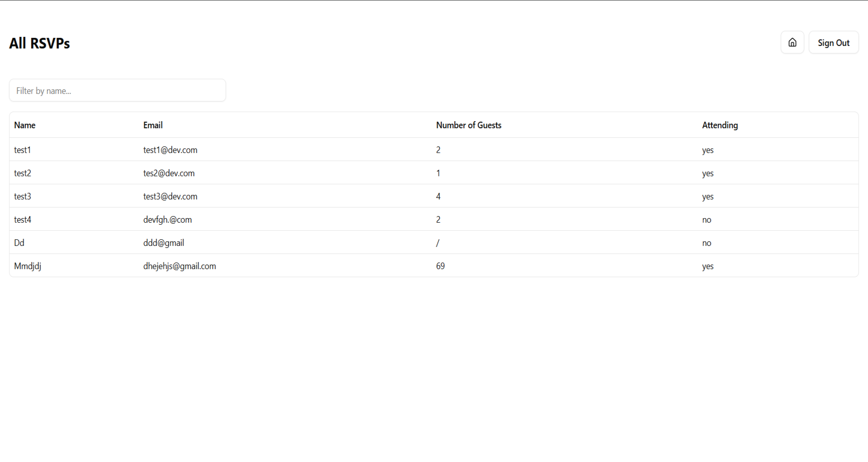Click the Home icon button
This screenshot has height=462, width=868.
point(792,42)
